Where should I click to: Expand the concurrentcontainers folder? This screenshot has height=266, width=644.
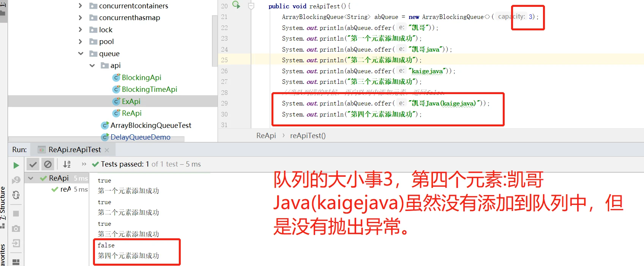coord(80,6)
